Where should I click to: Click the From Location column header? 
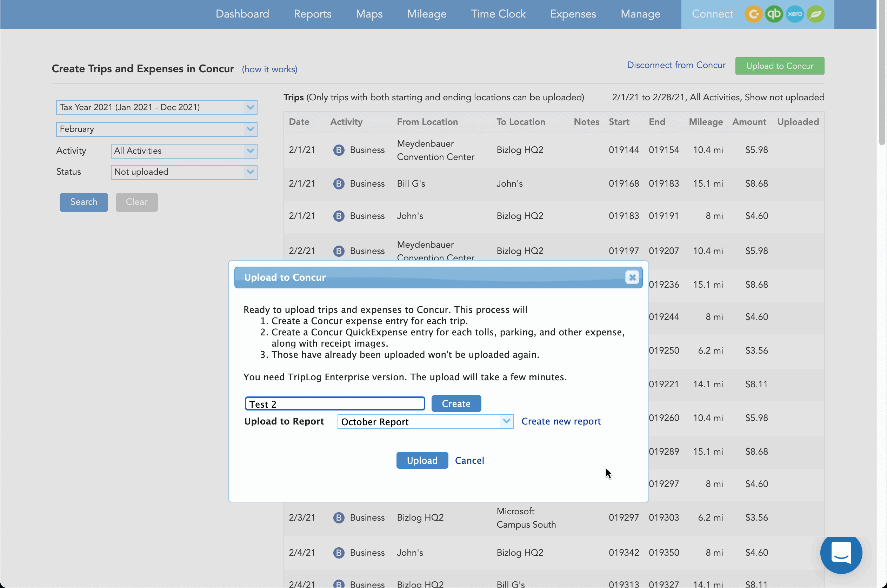(427, 122)
